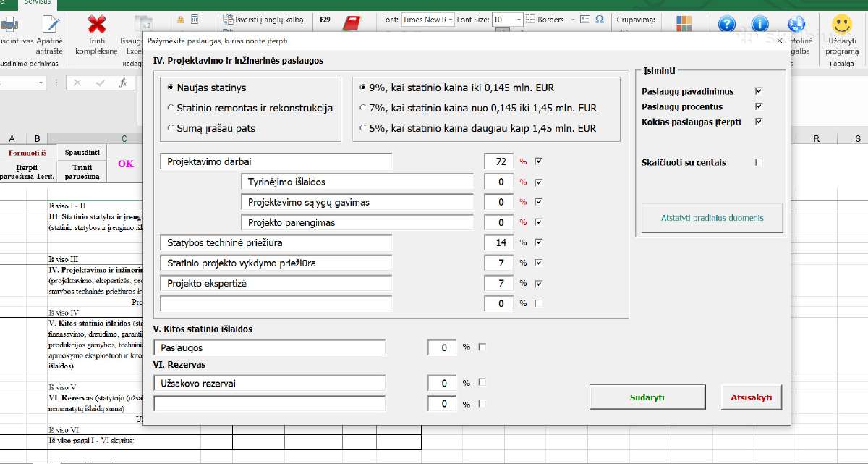
Task: Click the blue information icon
Action: pyautogui.click(x=759, y=25)
